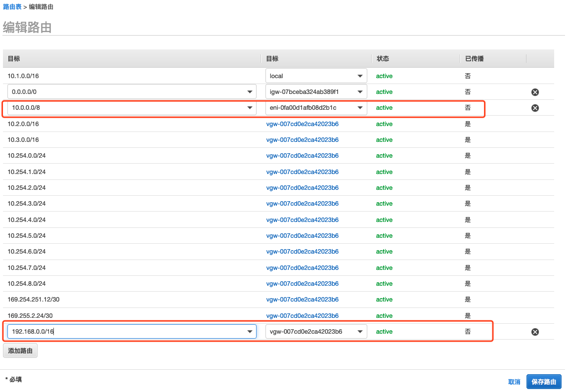Open vgw link for 10.254.0.0/24 route

302,156
